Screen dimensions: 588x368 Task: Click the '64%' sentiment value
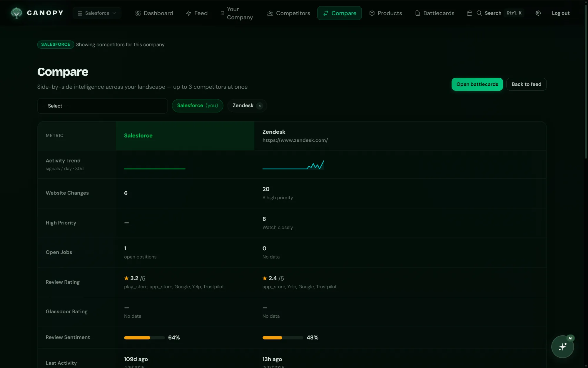pyautogui.click(x=174, y=338)
